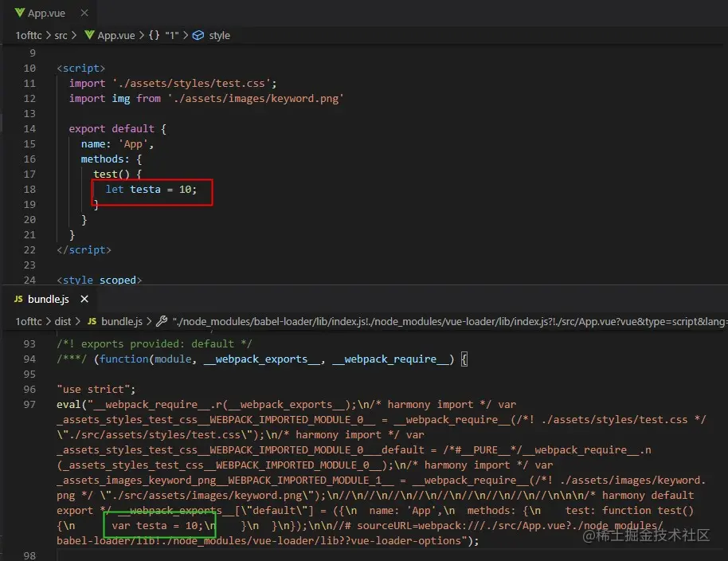Expand chevron after 'src' breadcrumb
The height and width of the screenshot is (561, 728).
tap(73, 35)
